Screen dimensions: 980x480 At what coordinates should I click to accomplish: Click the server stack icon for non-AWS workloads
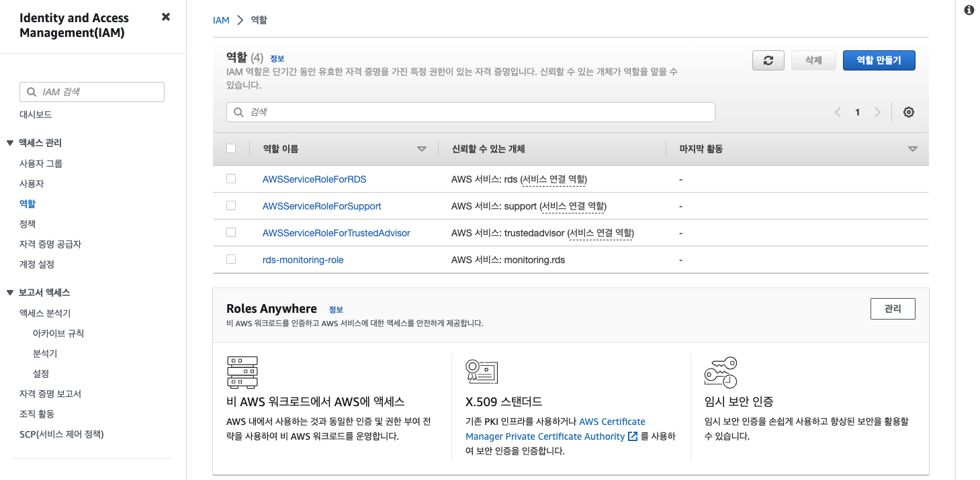[x=242, y=372]
